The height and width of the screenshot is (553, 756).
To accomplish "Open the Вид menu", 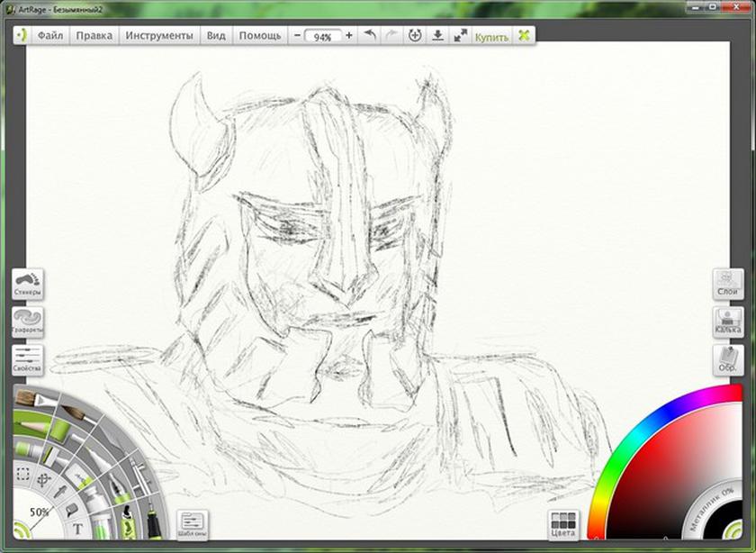I will [x=216, y=36].
